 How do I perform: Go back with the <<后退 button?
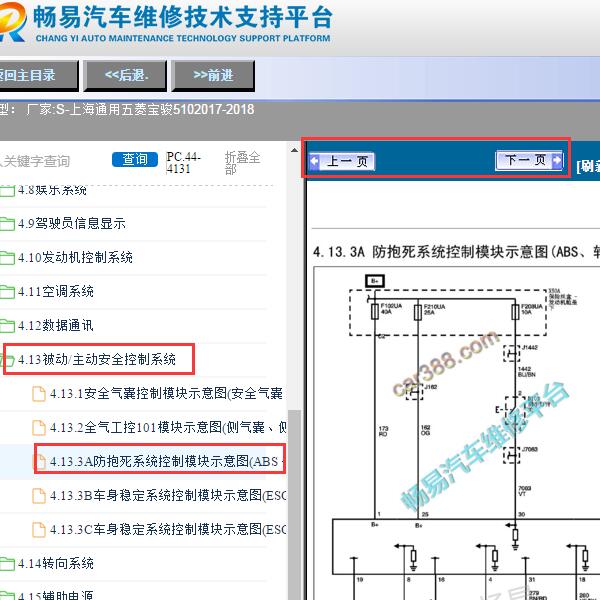125,75
